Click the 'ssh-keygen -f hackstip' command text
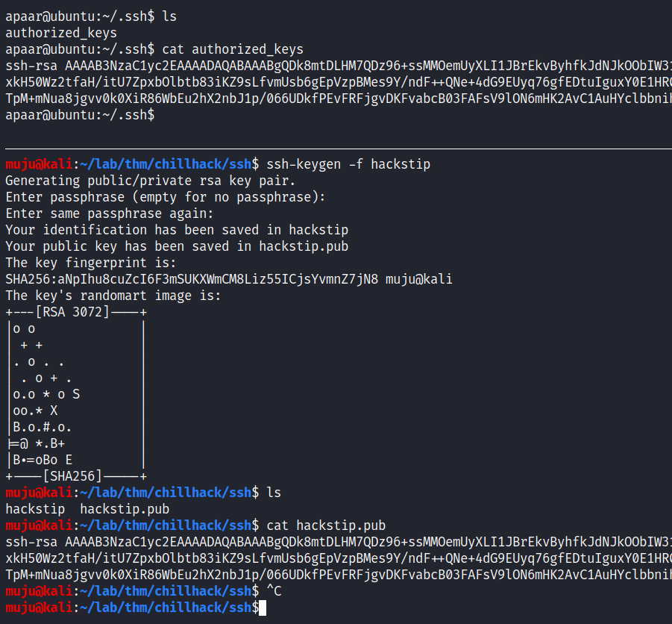Screen dimensions: 672x624 point(348,165)
